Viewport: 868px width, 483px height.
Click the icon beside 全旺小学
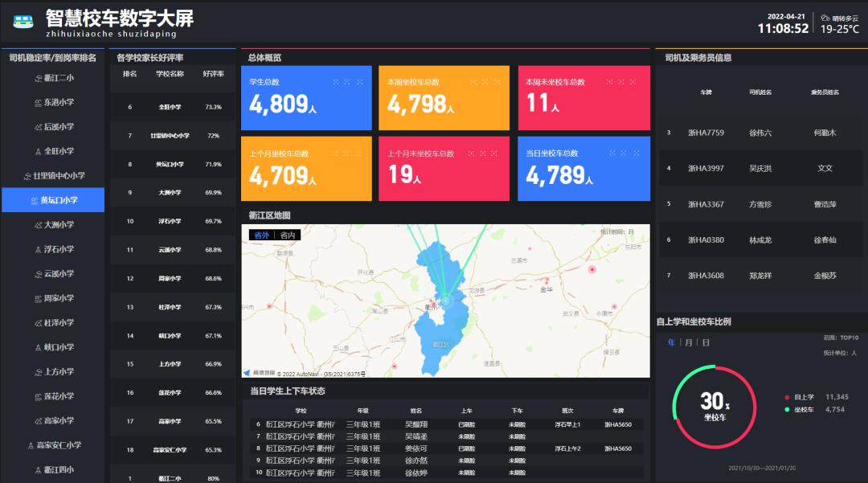coord(38,152)
